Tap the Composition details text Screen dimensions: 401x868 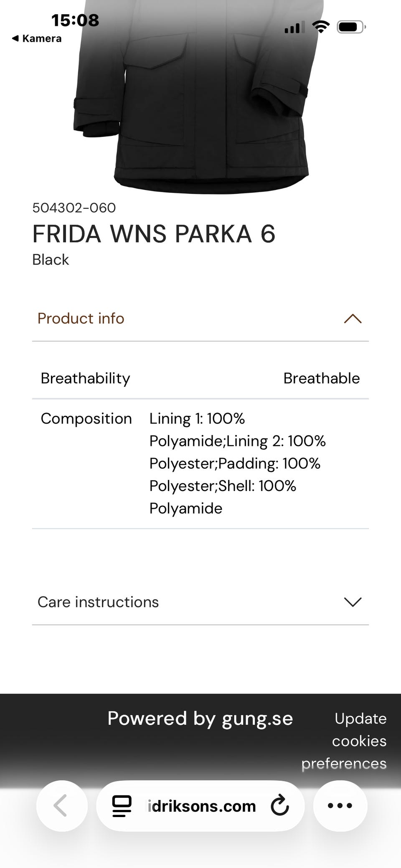237,463
